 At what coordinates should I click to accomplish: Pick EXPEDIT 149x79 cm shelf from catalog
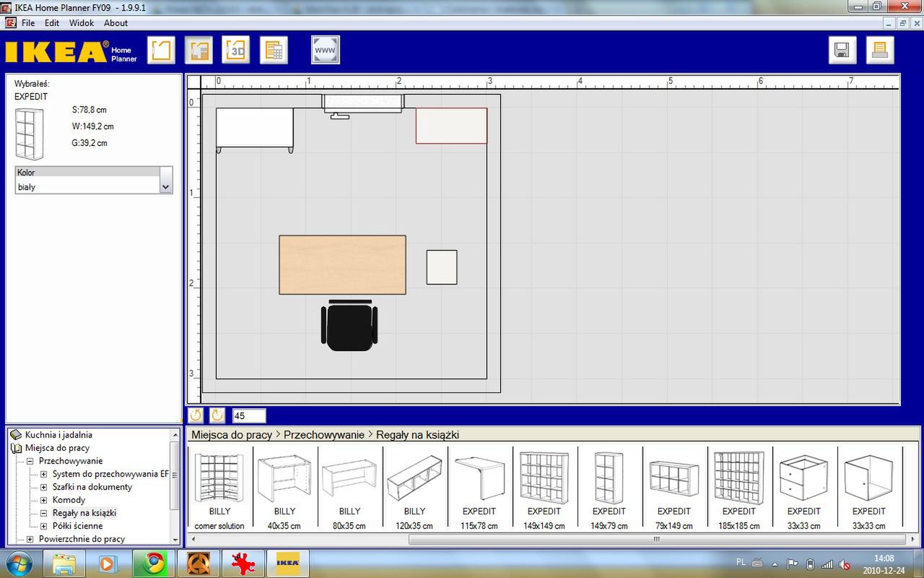(609, 489)
